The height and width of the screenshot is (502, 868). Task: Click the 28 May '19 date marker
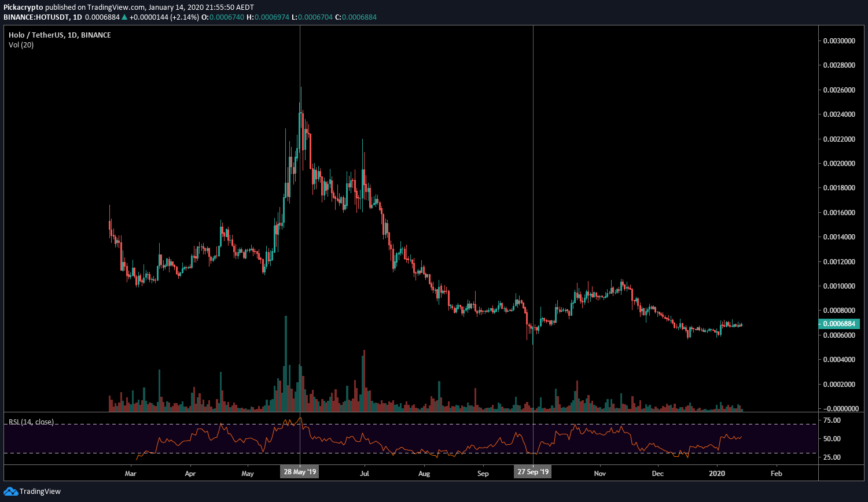point(299,471)
